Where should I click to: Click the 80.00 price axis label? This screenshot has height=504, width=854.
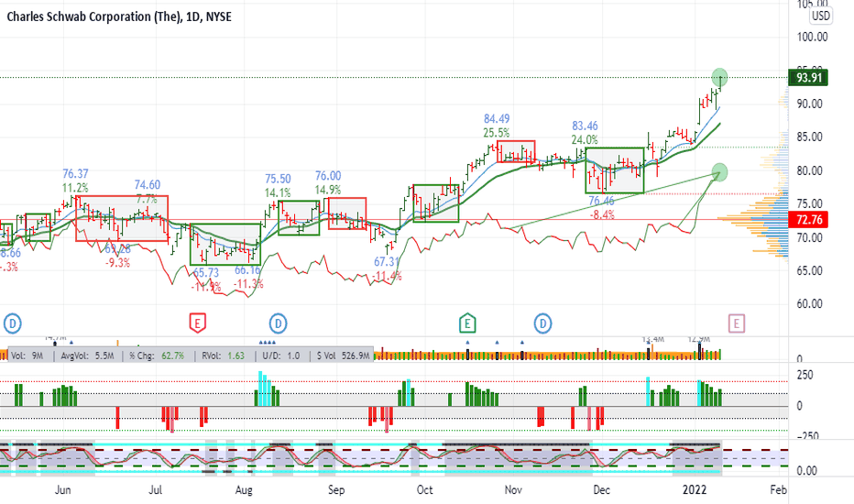point(809,170)
